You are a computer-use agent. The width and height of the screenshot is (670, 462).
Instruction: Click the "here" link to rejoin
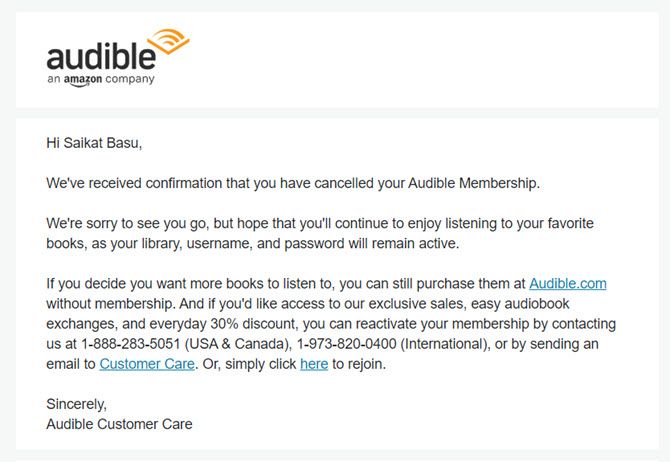pyautogui.click(x=314, y=364)
